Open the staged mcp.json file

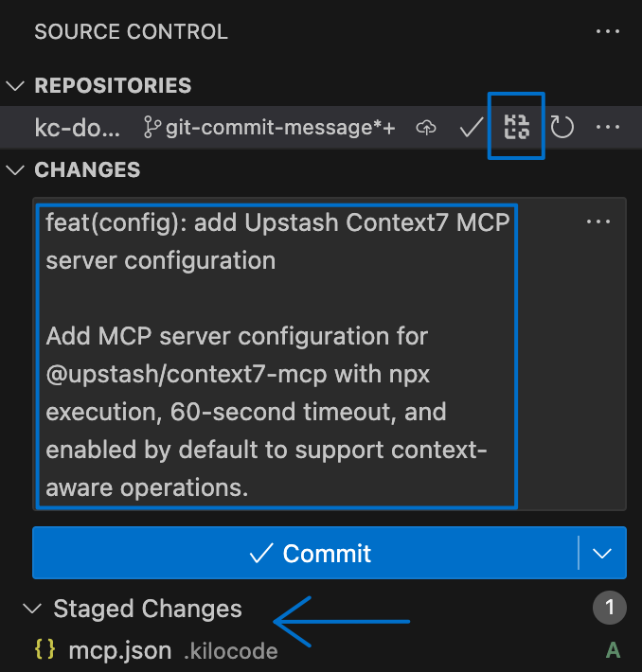coord(120,650)
